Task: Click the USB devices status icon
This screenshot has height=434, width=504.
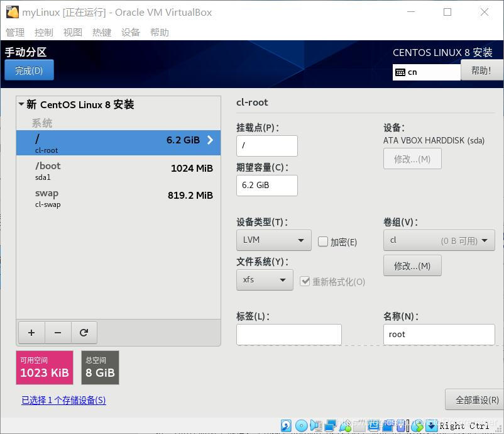Action: pyautogui.click(x=345, y=426)
